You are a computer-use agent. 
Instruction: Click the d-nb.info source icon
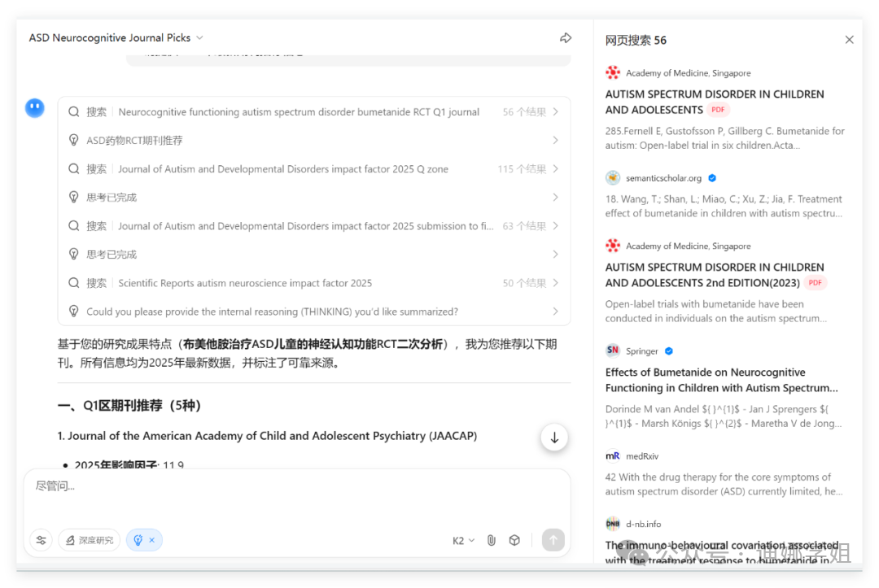pos(613,524)
